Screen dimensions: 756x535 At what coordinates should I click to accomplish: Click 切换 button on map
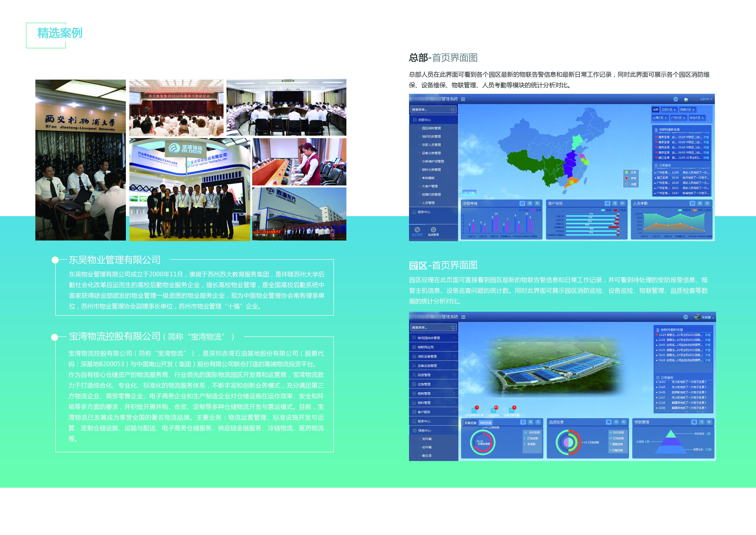coord(469,193)
